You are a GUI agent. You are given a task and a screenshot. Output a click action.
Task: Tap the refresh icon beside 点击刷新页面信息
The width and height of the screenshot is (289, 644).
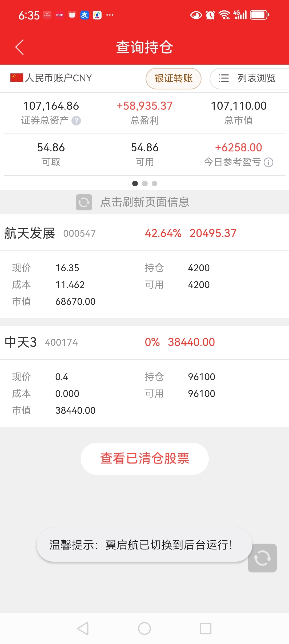click(x=84, y=202)
